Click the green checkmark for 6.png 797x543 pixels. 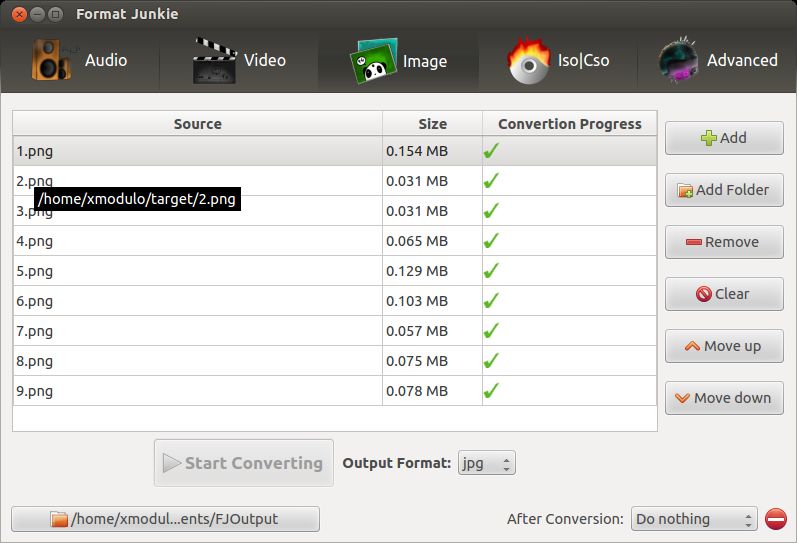click(x=491, y=300)
